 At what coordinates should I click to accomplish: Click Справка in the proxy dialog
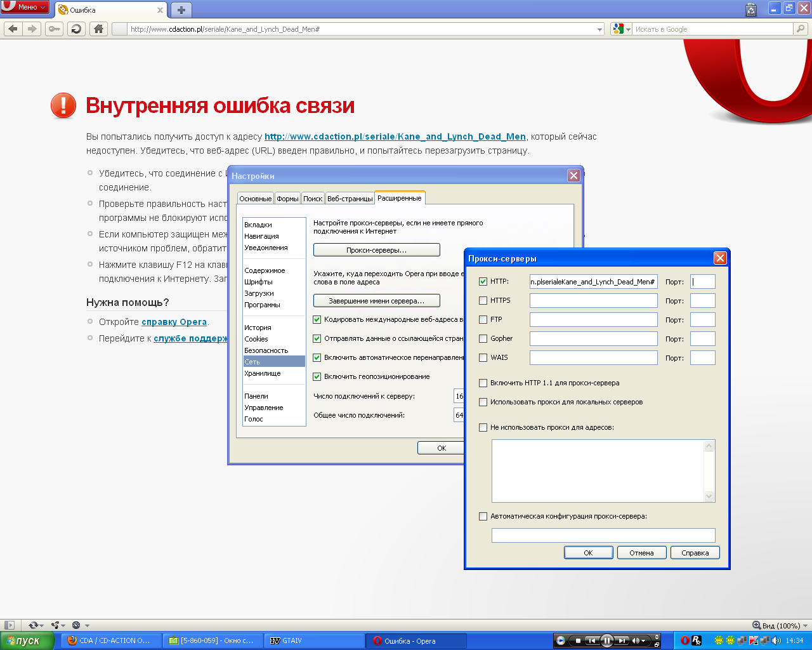coord(695,553)
